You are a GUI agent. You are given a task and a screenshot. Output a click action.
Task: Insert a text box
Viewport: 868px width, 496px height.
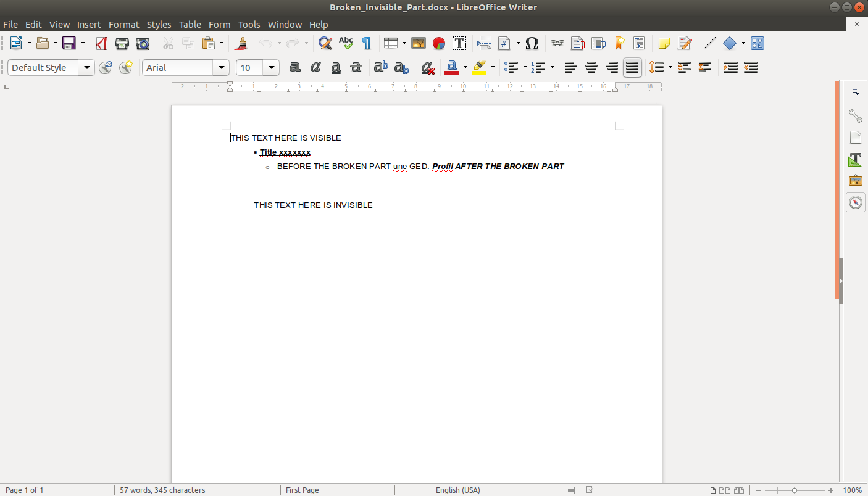[x=459, y=43]
